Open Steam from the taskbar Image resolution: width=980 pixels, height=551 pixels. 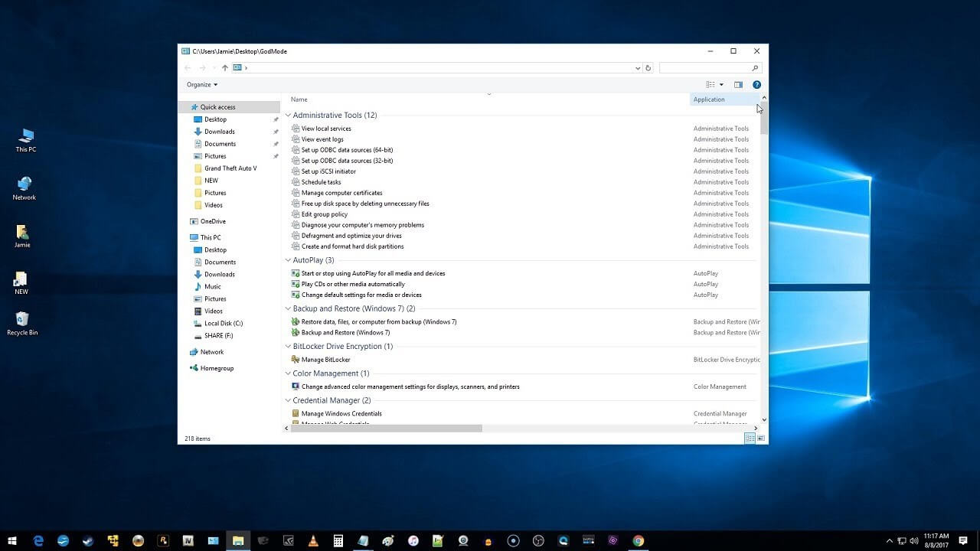pos(88,540)
